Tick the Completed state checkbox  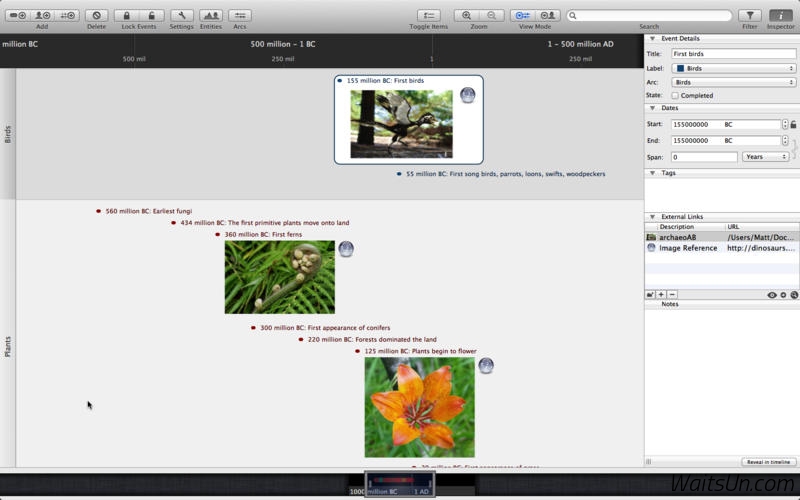675,95
